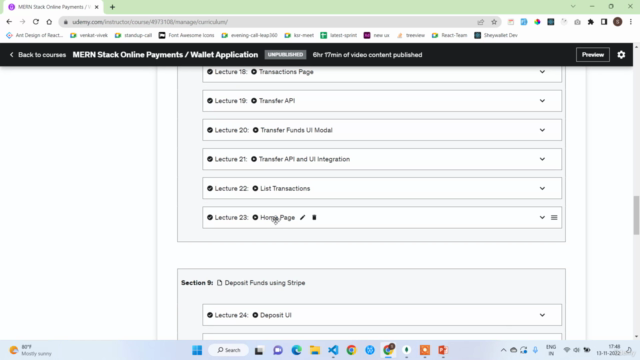Click the video icon of Lecture 18

tap(254, 72)
